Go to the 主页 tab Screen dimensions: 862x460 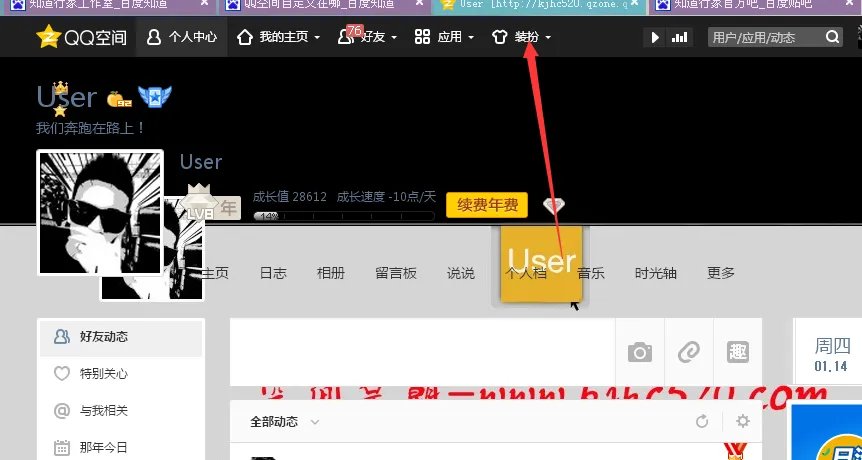click(215, 273)
